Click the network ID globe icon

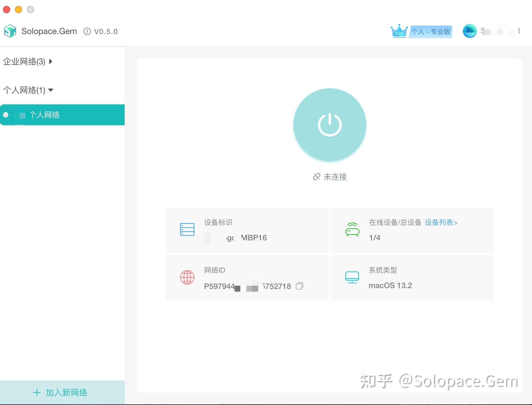187,277
